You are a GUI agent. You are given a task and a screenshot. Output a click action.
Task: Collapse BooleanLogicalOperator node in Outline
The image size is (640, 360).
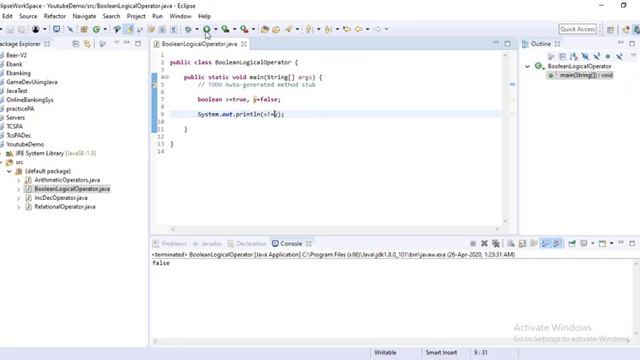point(527,66)
